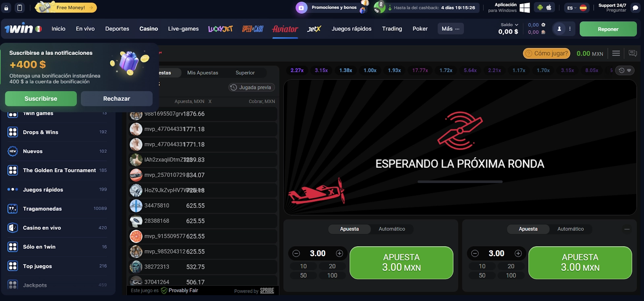Click the Drops & Wins sidebar icon
Image resolution: width=644 pixels, height=301 pixels.
[x=13, y=132]
